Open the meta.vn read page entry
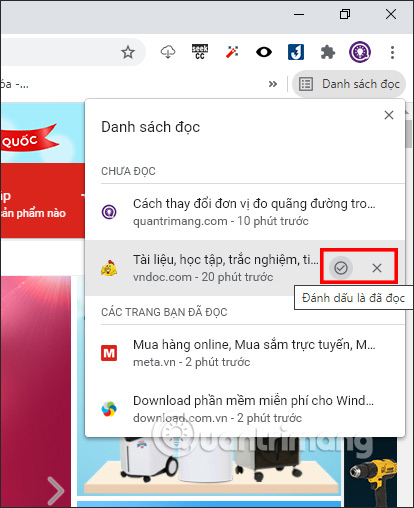Image resolution: width=414 pixels, height=508 pixels. tap(245, 353)
